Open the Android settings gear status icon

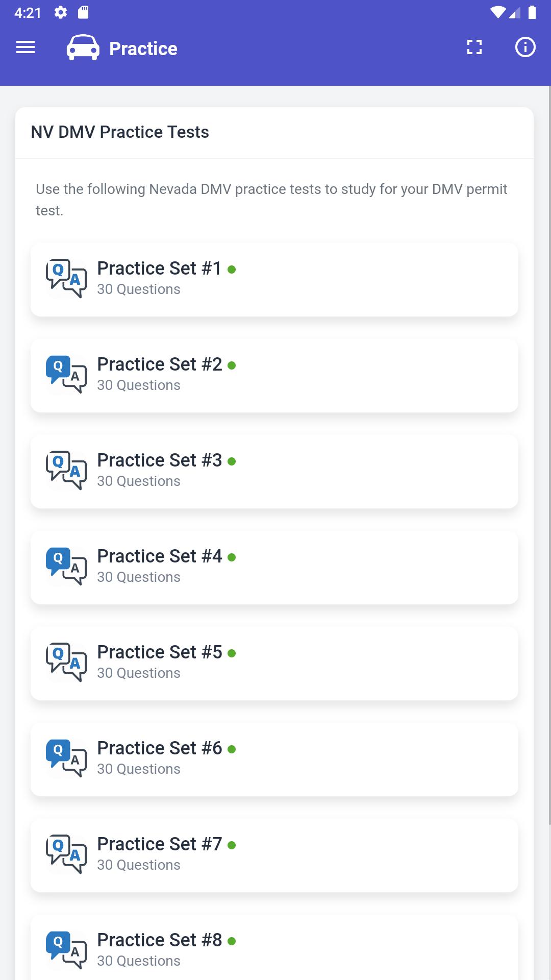point(61,12)
